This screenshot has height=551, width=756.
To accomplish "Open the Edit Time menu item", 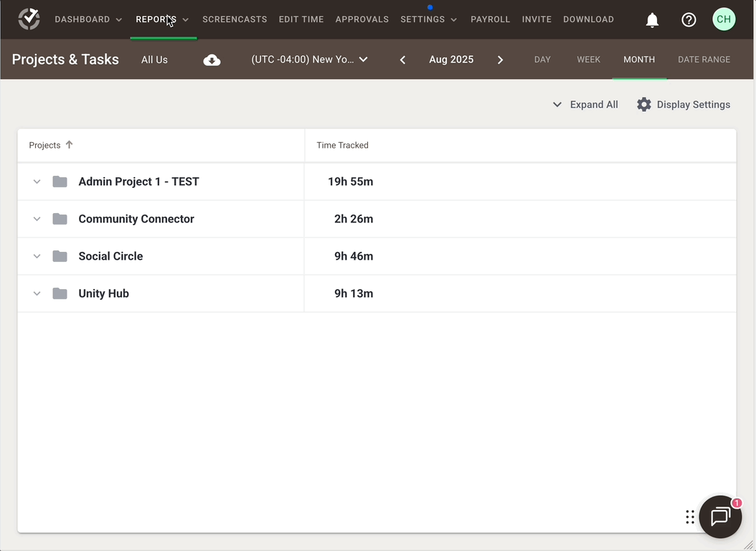I will tap(301, 19).
